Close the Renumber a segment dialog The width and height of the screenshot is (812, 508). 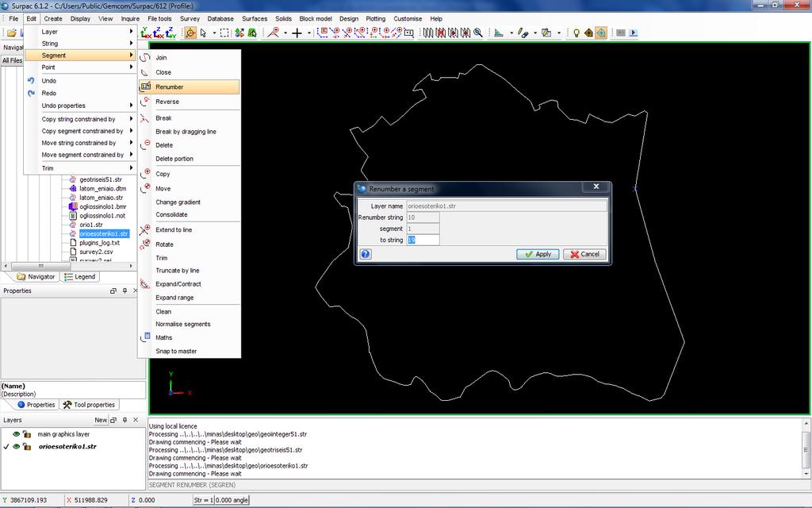coord(596,187)
